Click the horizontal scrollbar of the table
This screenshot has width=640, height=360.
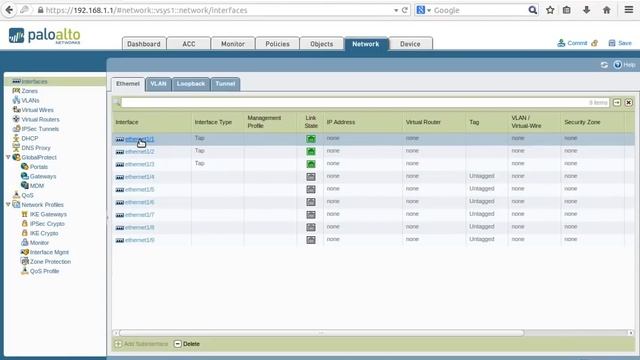321,333
